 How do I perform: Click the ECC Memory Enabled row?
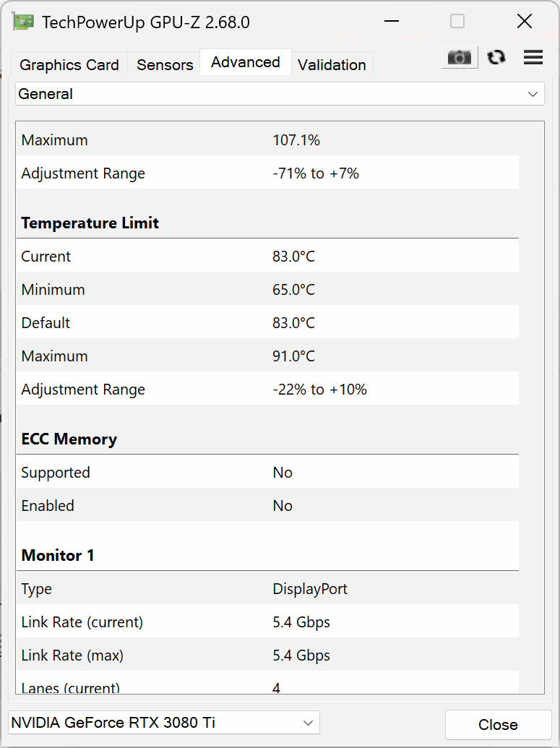coord(267,506)
